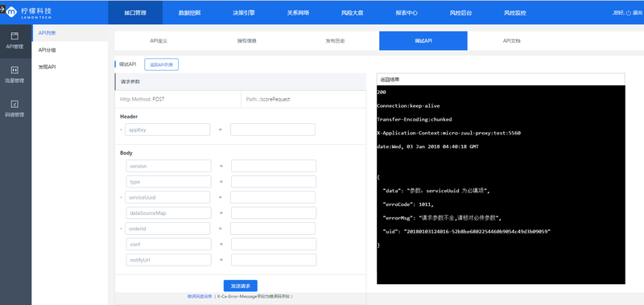Viewport: 644px width, 305px height.
Task: Open 发现API in the submenu
Action: [69, 67]
